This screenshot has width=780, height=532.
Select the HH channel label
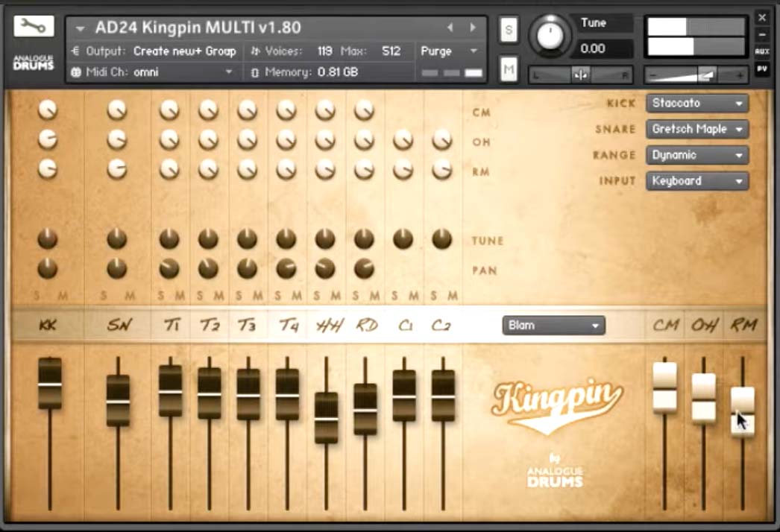(x=329, y=325)
